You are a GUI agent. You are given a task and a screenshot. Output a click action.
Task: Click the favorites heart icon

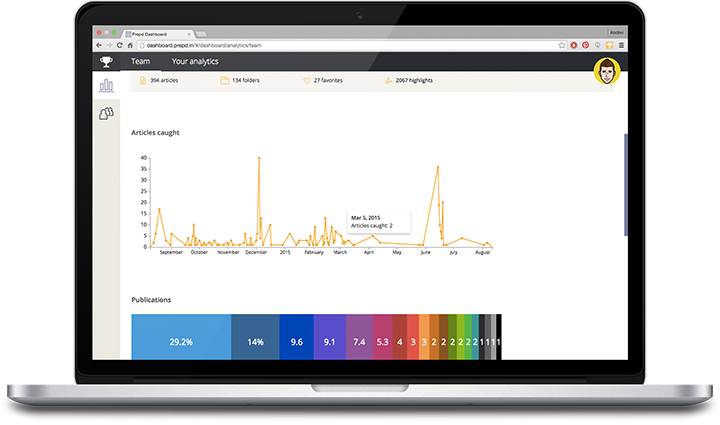(x=307, y=80)
